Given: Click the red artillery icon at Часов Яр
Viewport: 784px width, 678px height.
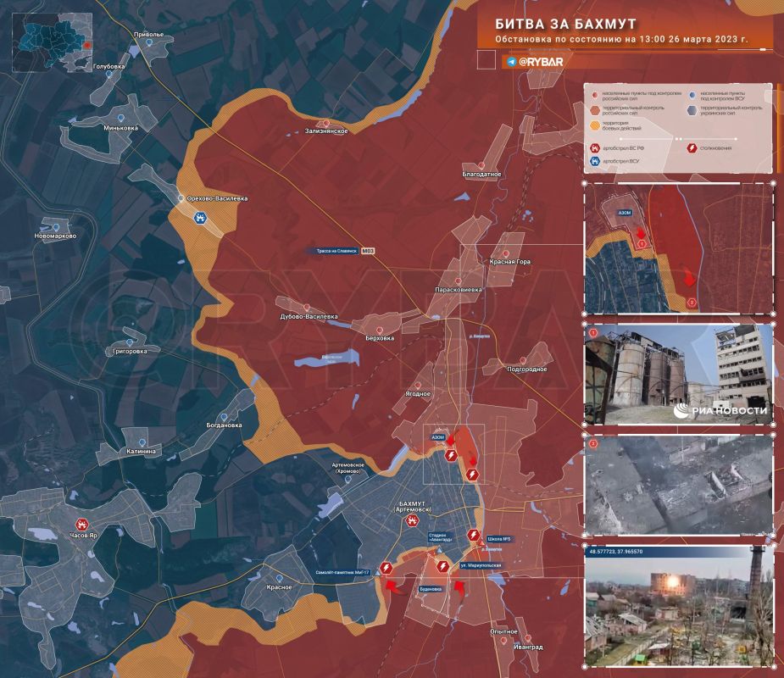Looking at the screenshot, I should 82,525.
